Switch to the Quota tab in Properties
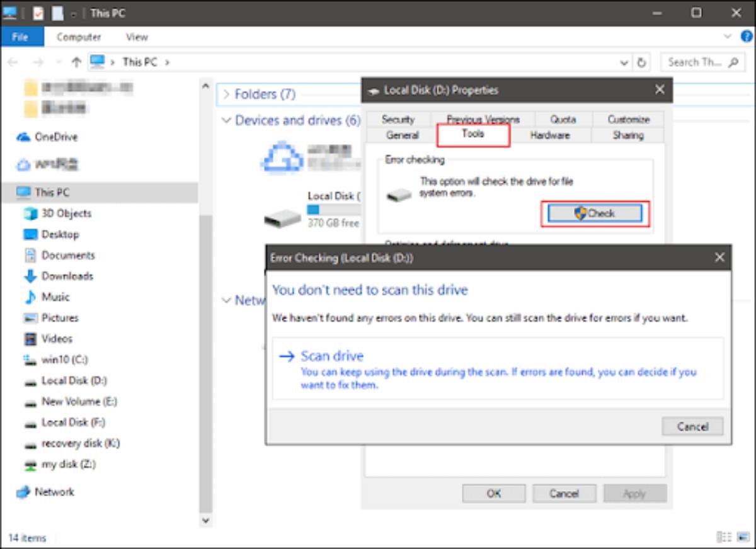This screenshot has width=756, height=549. click(x=563, y=119)
